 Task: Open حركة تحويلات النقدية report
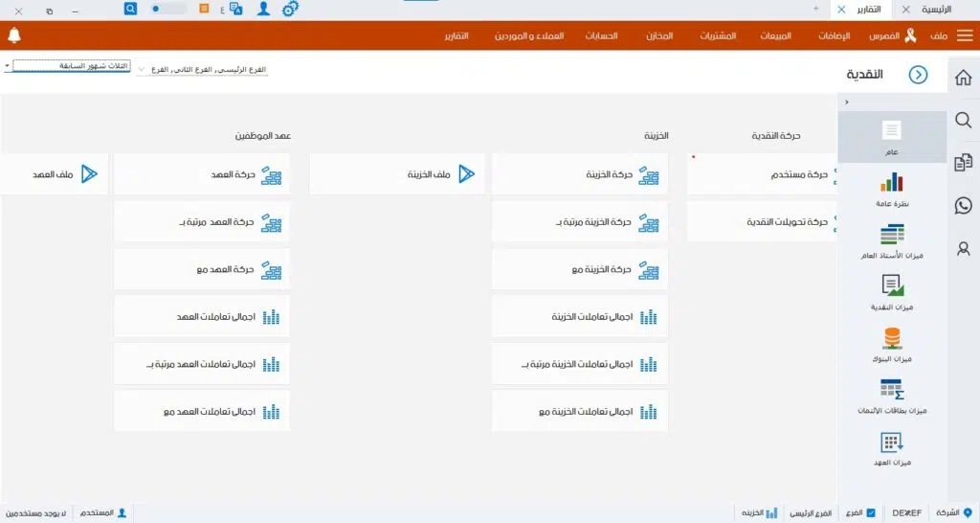click(762, 221)
